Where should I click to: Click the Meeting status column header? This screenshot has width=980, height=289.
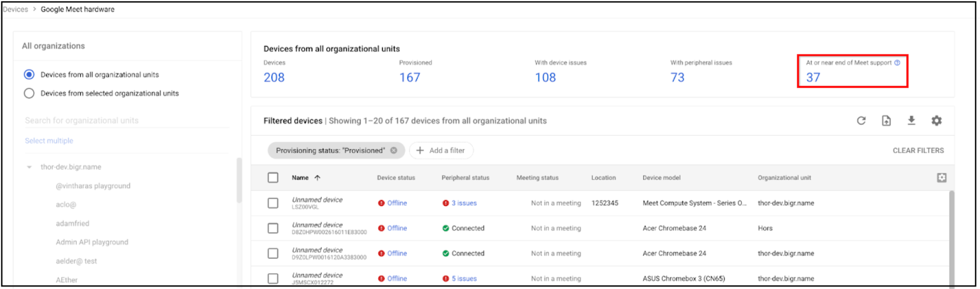pyautogui.click(x=537, y=178)
